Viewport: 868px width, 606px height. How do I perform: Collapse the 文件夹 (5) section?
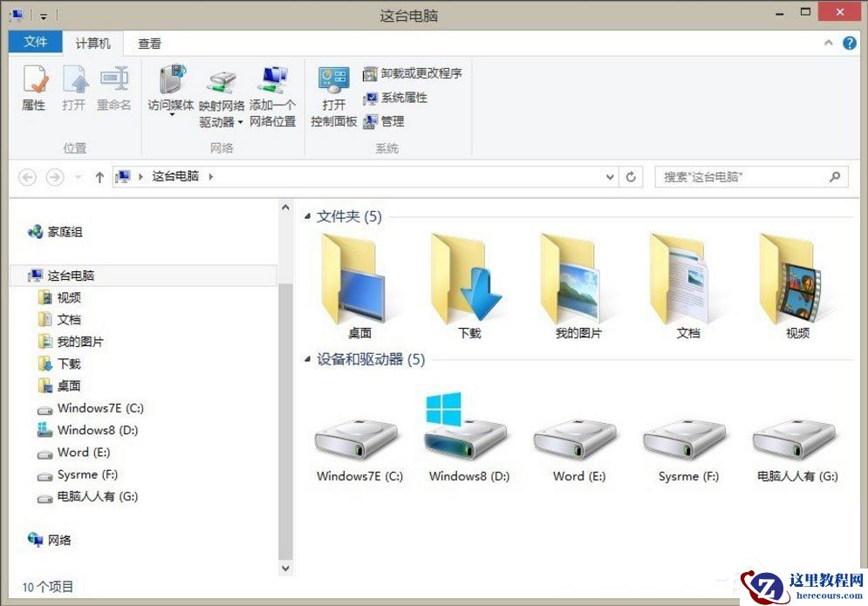click(x=307, y=216)
